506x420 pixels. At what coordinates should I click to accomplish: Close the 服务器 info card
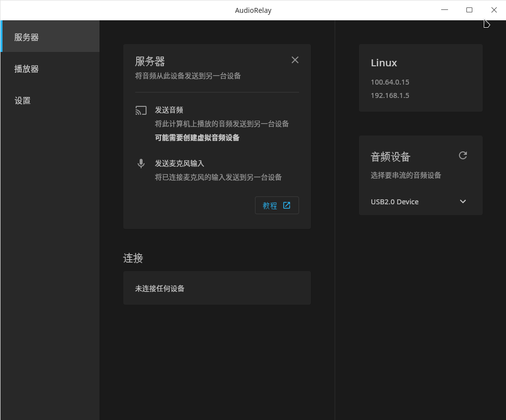(x=295, y=60)
